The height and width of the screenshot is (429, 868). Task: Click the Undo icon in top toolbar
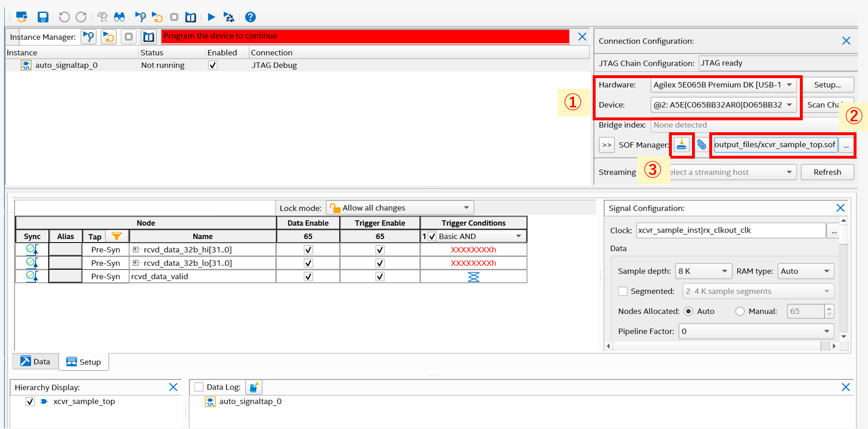[64, 17]
